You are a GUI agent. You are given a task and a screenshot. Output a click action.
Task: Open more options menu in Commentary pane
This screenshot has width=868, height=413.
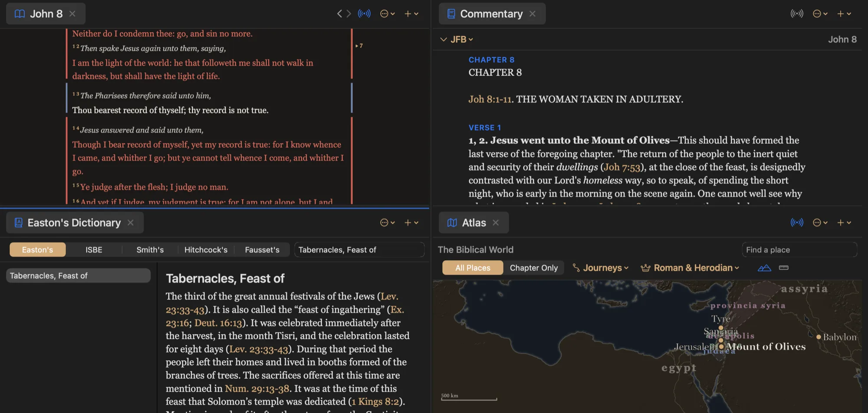pos(820,14)
